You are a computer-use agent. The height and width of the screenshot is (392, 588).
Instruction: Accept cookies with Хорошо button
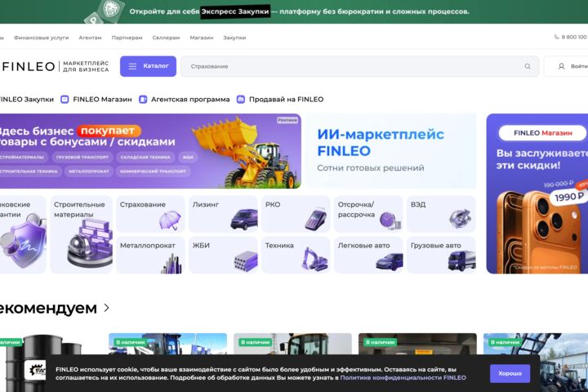[510, 373]
